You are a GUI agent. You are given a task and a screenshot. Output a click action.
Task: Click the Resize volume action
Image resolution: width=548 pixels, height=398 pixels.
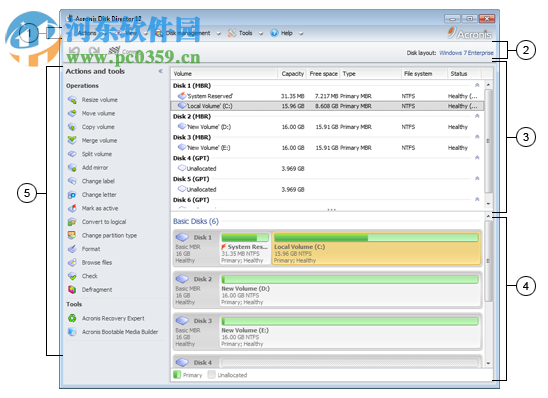coord(100,100)
